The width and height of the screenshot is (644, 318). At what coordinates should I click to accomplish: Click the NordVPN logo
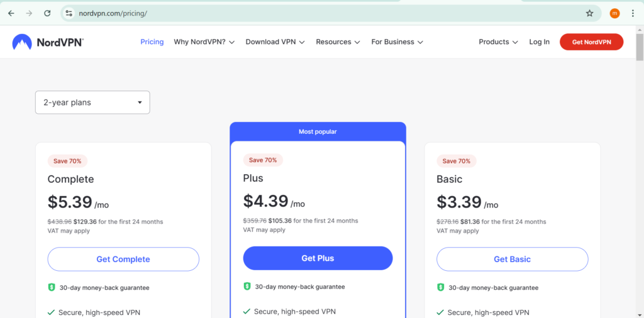tap(48, 42)
